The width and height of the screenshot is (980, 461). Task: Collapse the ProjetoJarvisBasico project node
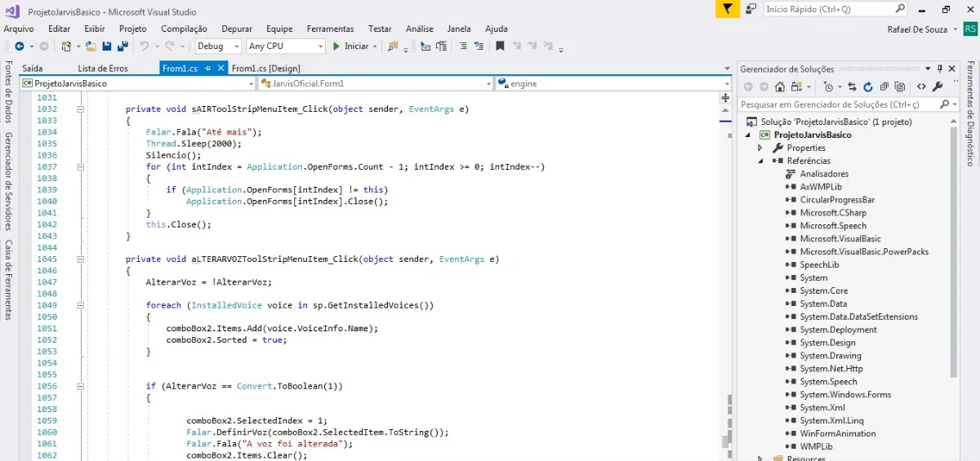click(747, 135)
